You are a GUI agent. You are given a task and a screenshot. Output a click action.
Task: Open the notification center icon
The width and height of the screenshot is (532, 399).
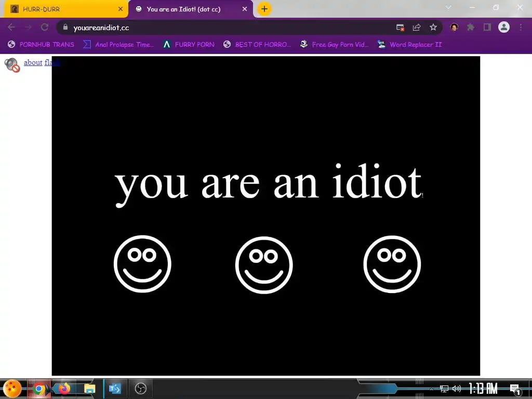[515, 389]
